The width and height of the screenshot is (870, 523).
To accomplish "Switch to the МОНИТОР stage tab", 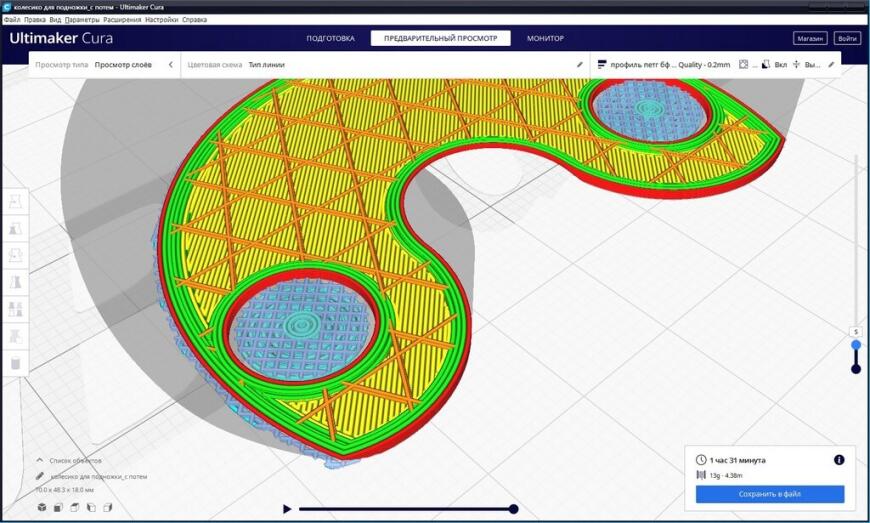I will (x=545, y=38).
